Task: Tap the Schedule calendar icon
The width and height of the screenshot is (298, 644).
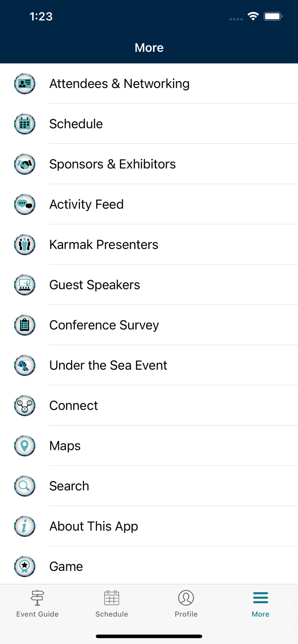Action: pyautogui.click(x=25, y=124)
